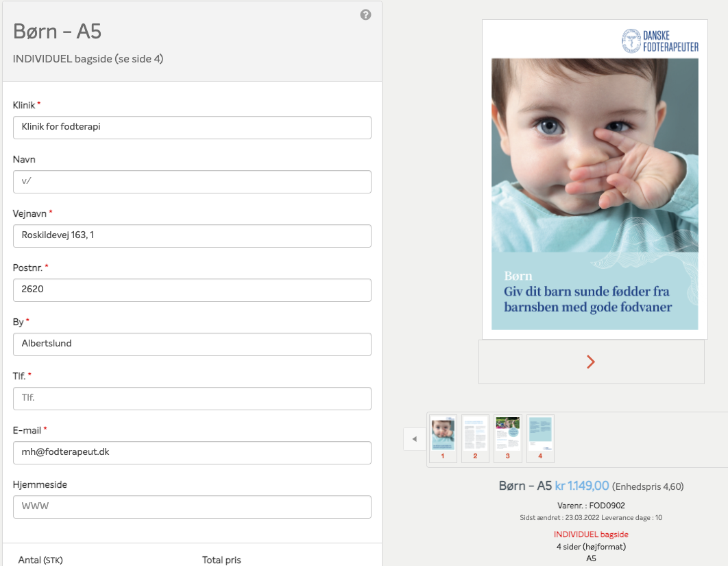The image size is (728, 566).
Task: Edit the E-mail input field
Action: [x=192, y=453]
